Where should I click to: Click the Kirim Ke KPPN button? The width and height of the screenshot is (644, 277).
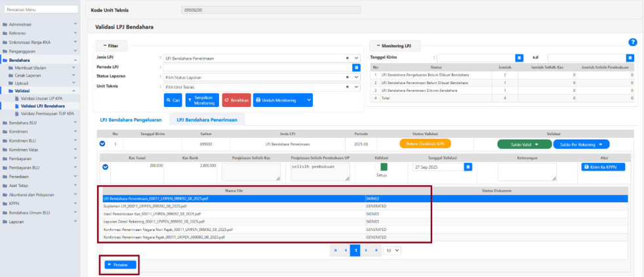[x=603, y=167]
